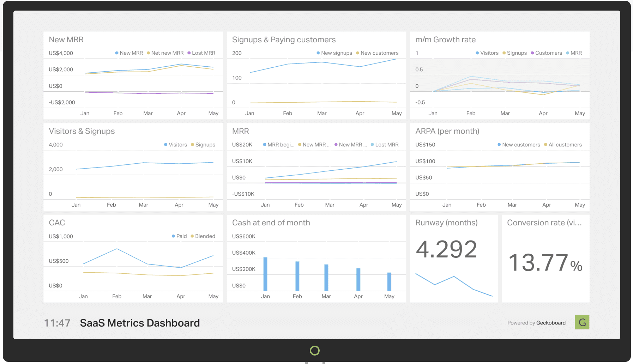
Task: Expand the truncated Conversion rate title
Action: 545,223
